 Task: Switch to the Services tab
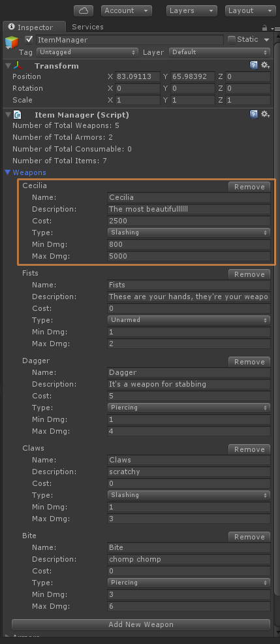pyautogui.click(x=88, y=27)
